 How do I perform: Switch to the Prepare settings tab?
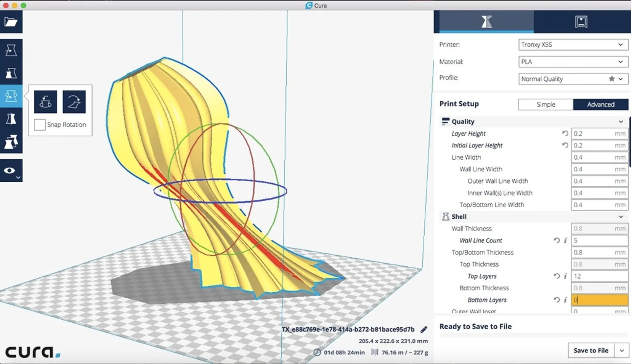click(x=486, y=22)
